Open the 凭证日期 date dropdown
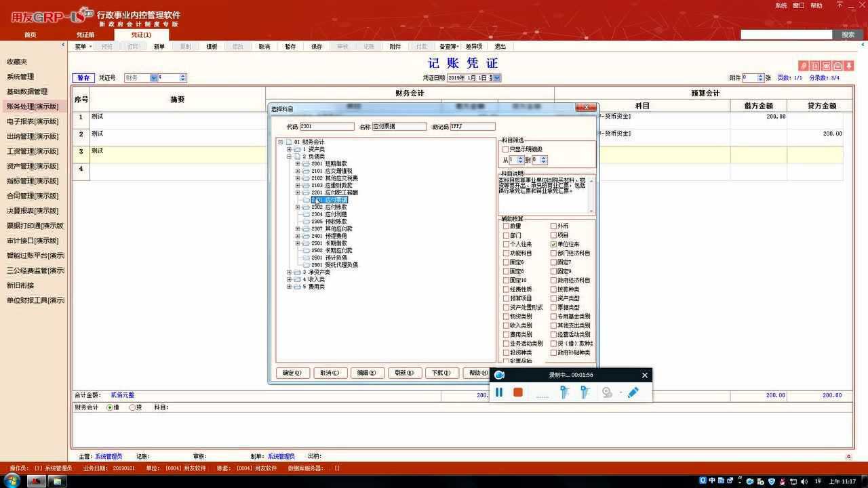The width and height of the screenshot is (868, 488). point(497,78)
